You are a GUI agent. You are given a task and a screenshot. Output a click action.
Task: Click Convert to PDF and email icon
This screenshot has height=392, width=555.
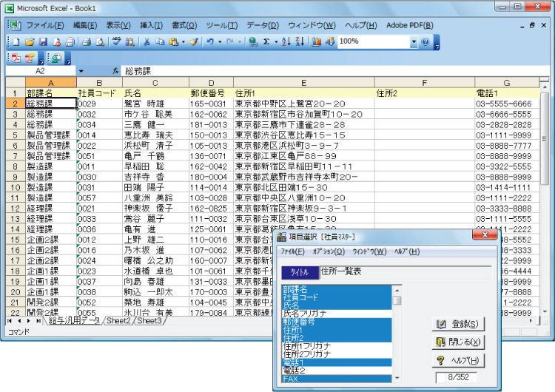30,58
